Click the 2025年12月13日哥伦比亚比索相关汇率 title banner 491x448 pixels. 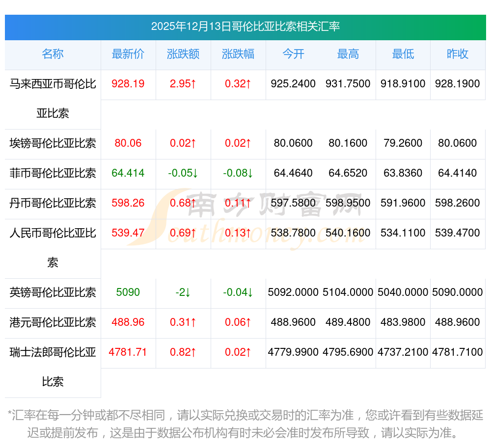tap(245, 26)
